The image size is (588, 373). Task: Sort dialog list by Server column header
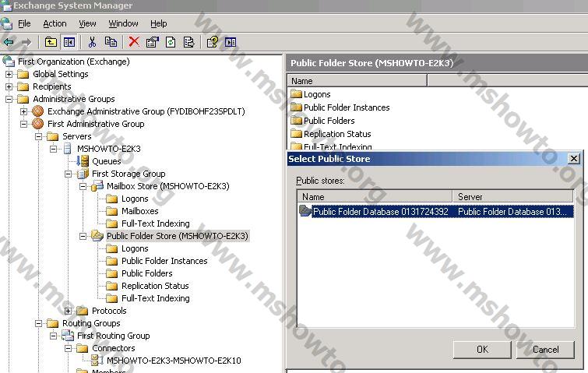pos(513,197)
